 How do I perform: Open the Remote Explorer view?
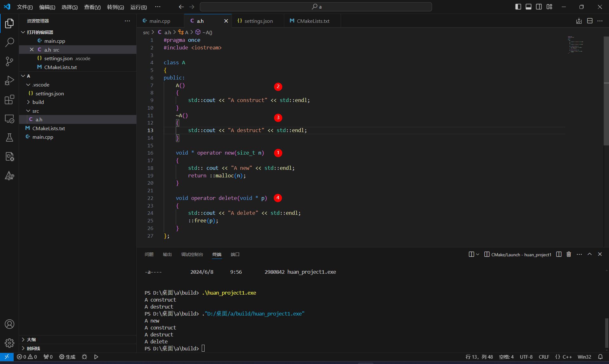point(10,119)
